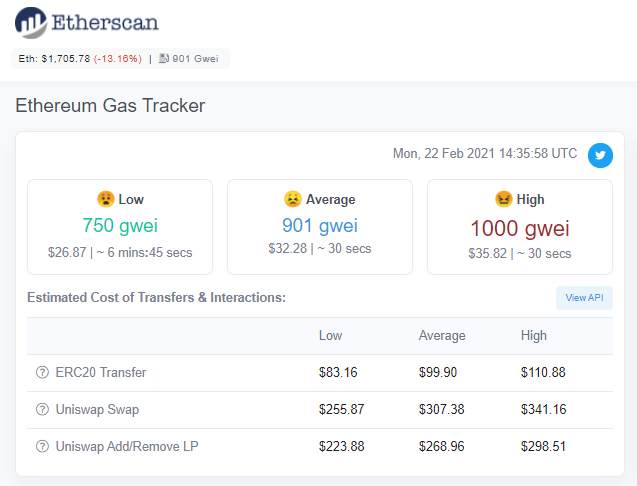Click the Ethereum Gas Tracker heading

110,106
